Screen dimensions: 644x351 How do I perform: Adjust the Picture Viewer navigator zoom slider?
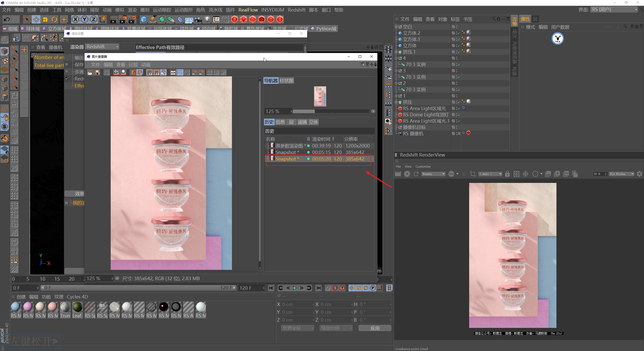click(331, 111)
